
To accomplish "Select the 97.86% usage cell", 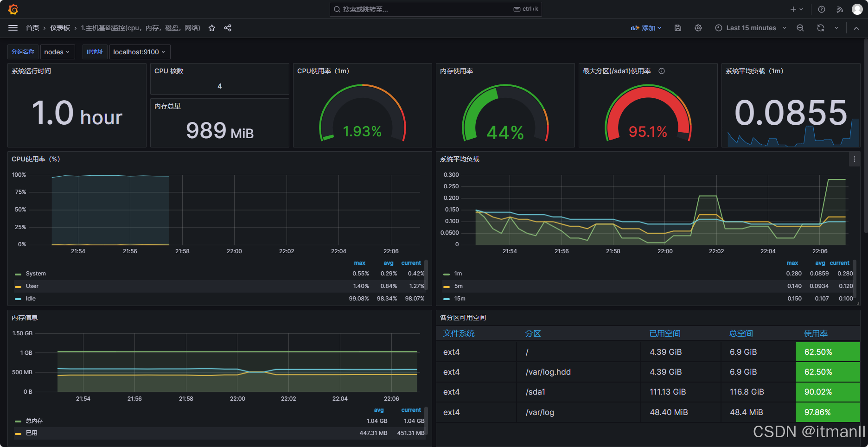I will [828, 412].
